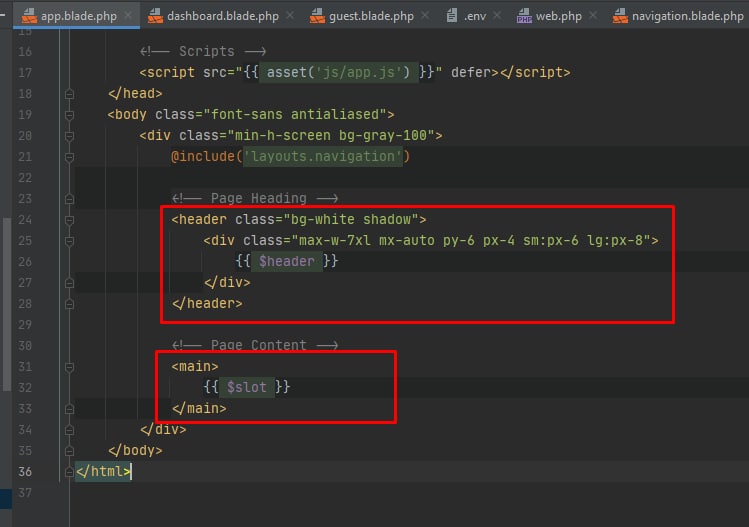Viewport: 749px width, 527px height.
Task: Click the $header variable
Action: click(x=287, y=261)
